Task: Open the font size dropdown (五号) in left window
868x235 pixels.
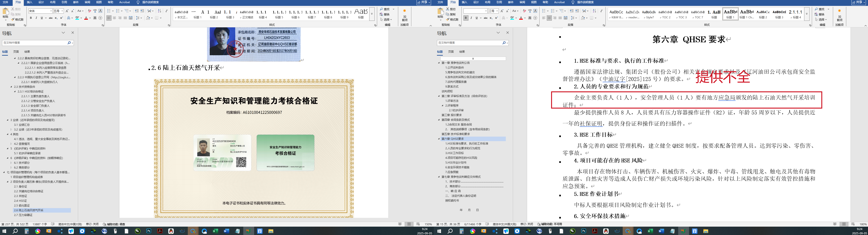Action: pyautogui.click(x=62, y=11)
